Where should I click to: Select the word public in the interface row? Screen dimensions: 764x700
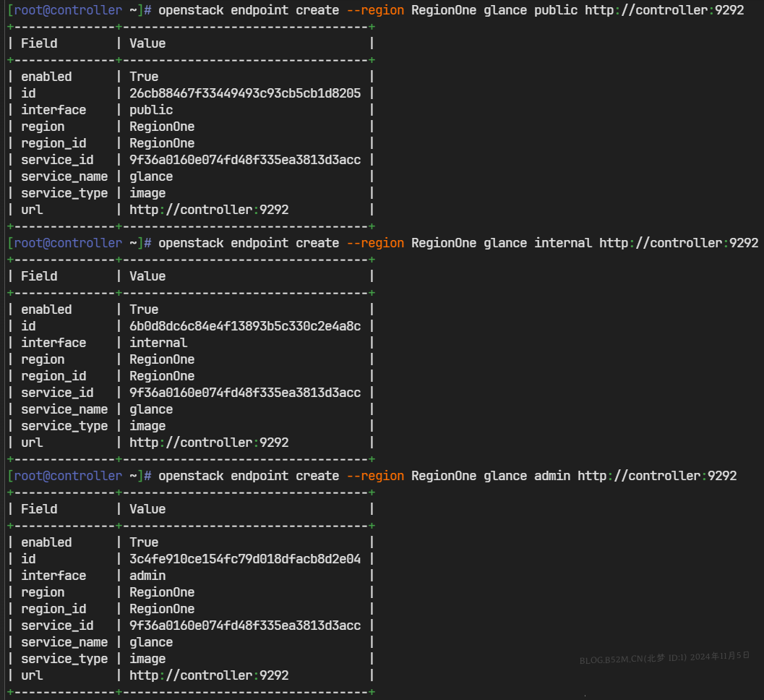pos(150,109)
